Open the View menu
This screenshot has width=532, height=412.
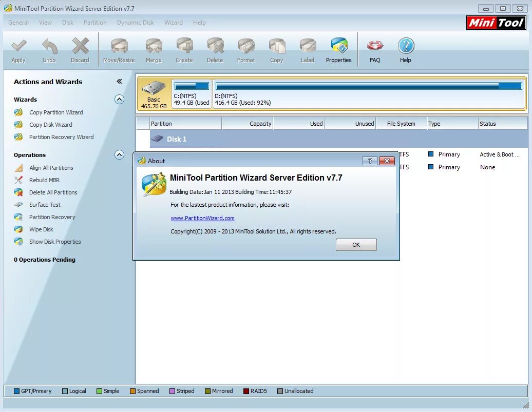(45, 23)
